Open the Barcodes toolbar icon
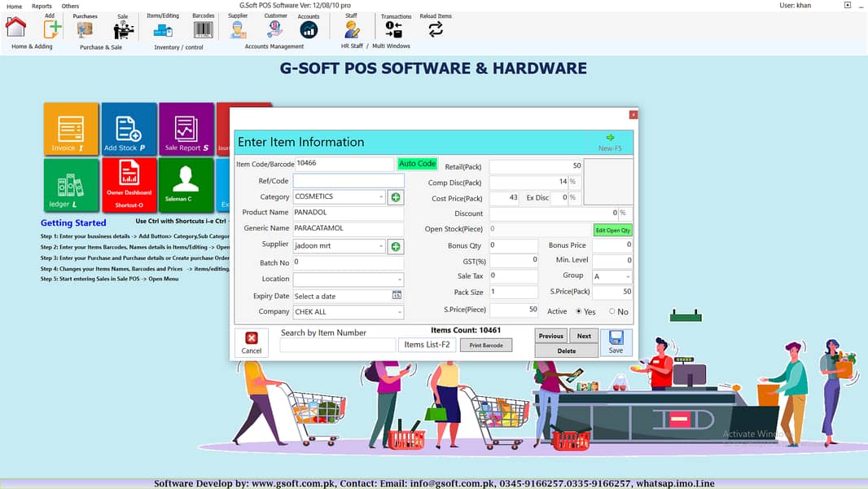The image size is (868, 489). coord(204,29)
